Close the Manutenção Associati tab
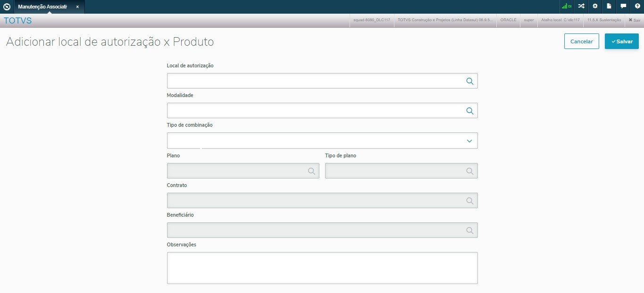The width and height of the screenshot is (644, 293). coord(77,7)
